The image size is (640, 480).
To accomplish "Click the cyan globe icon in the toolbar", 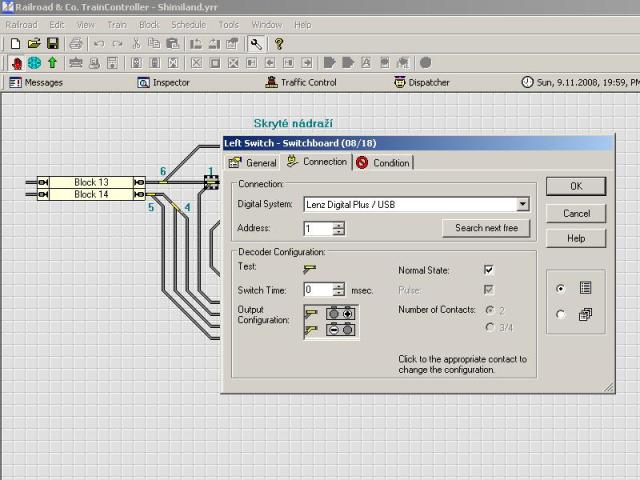I will tap(34, 63).
